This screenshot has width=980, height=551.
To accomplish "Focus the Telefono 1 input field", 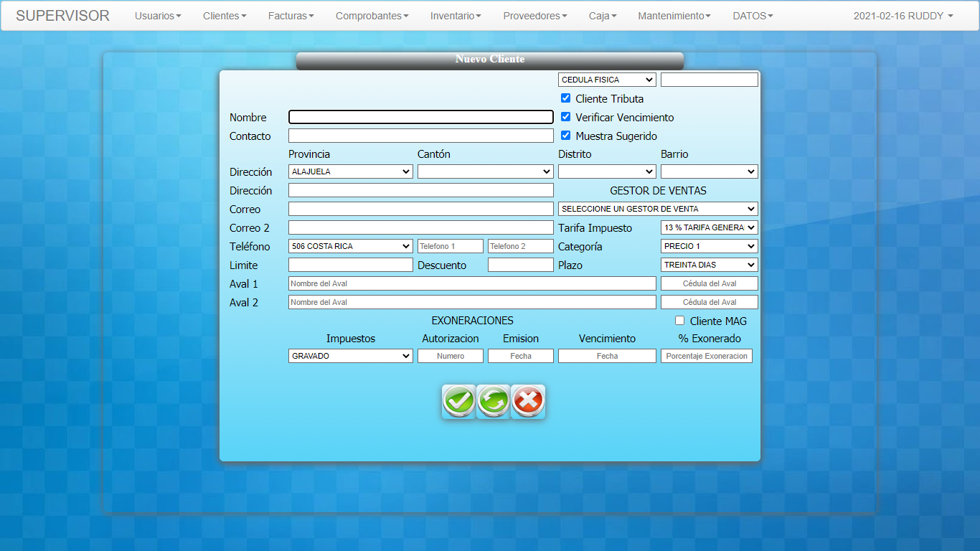I will click(x=450, y=246).
